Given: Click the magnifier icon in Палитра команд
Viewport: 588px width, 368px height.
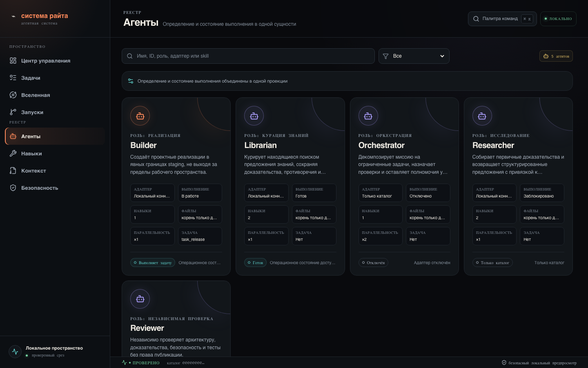Looking at the screenshot, I should click(476, 19).
